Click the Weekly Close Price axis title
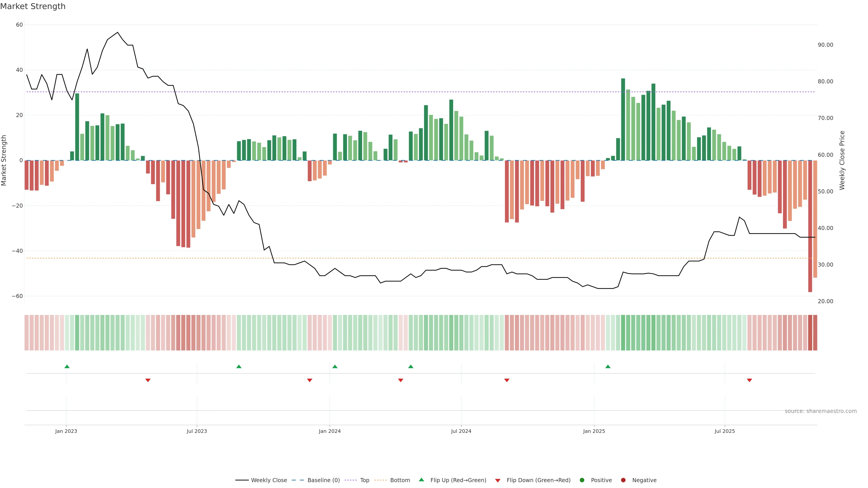Viewport: 868px width, 488px height. (842, 160)
